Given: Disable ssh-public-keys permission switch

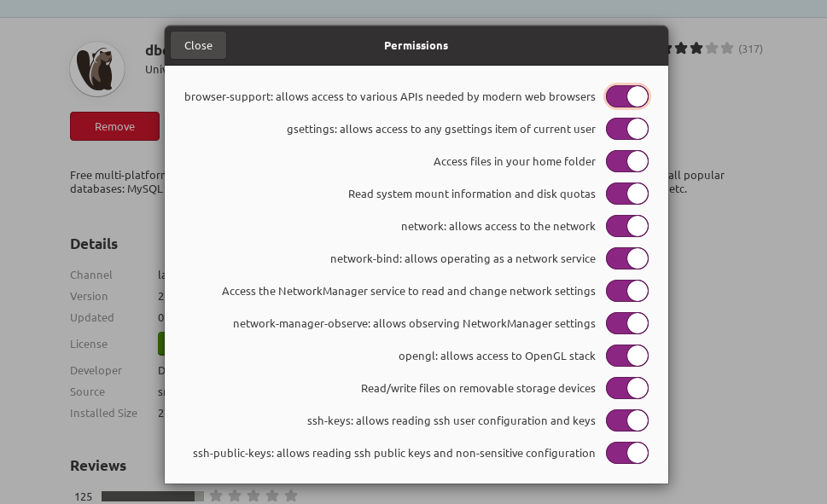Looking at the screenshot, I should (x=627, y=453).
